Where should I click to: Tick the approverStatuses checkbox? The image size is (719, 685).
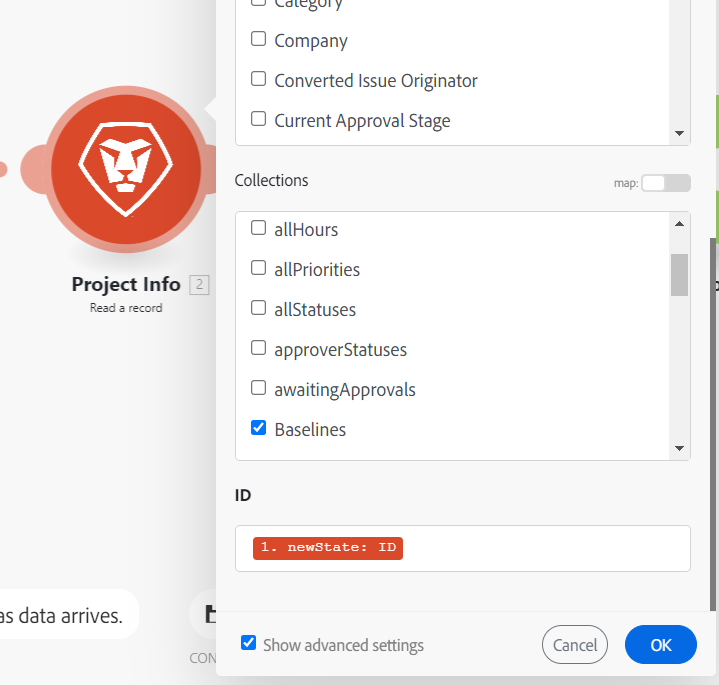[x=258, y=349]
